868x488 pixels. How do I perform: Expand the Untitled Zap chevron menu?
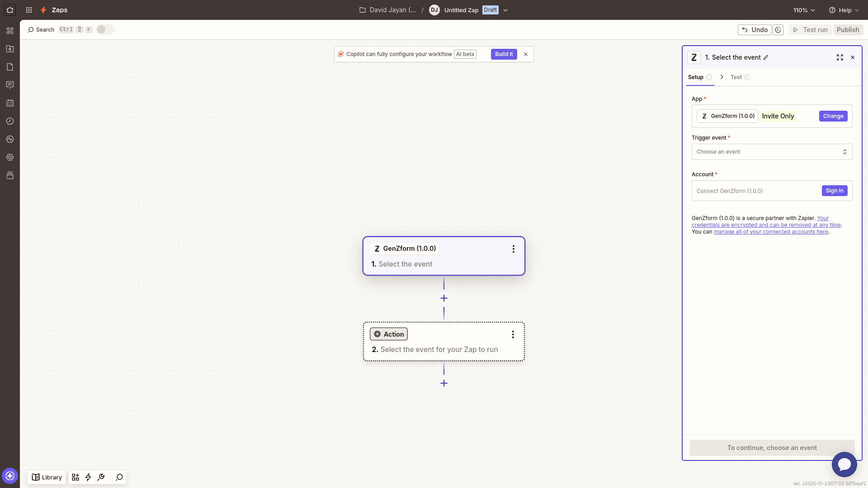tap(505, 10)
